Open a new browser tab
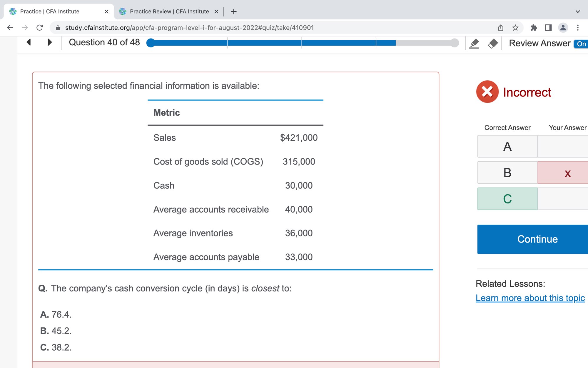The width and height of the screenshot is (588, 368). [x=234, y=11]
